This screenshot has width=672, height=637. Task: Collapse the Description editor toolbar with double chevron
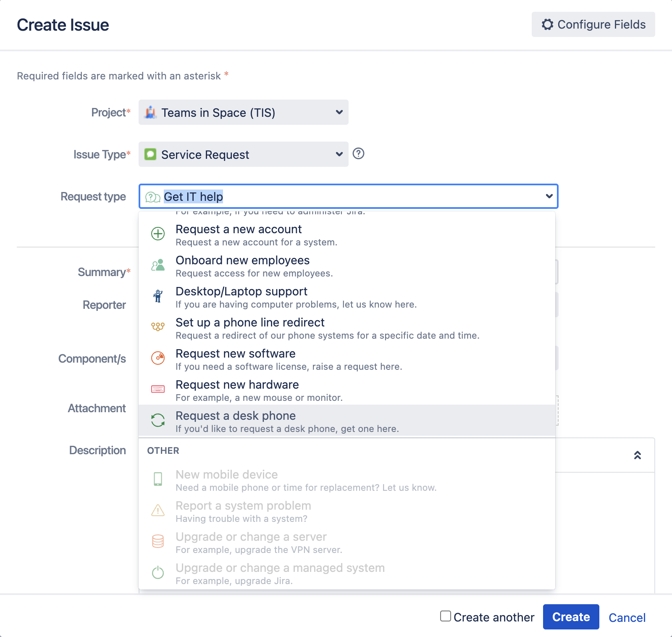[x=637, y=455]
